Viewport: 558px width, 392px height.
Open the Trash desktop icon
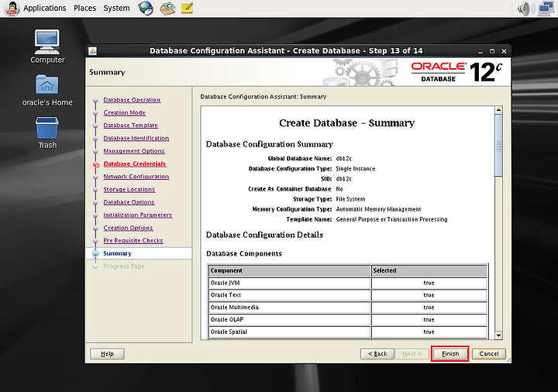tap(47, 132)
